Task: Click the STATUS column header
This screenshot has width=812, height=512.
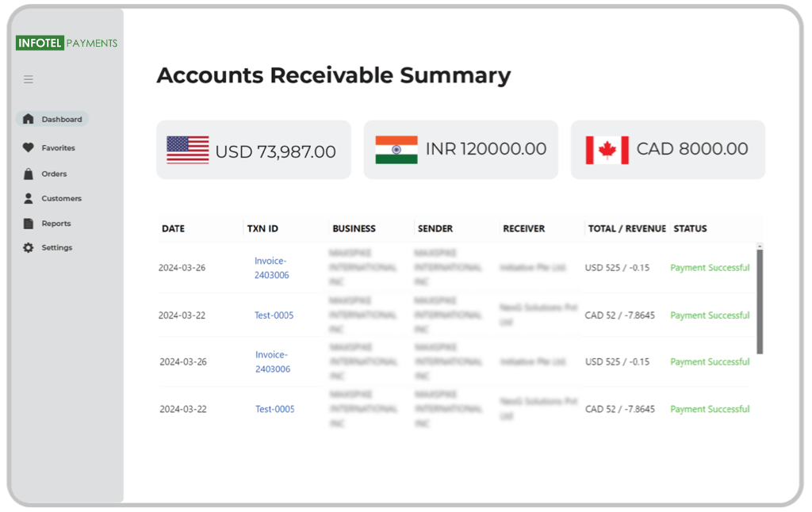Action: pyautogui.click(x=690, y=228)
